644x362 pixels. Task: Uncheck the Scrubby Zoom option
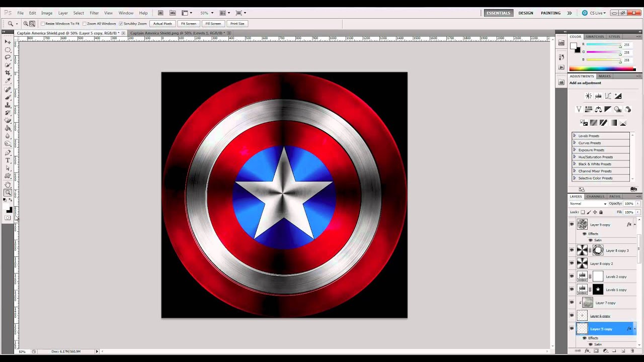[121, 24]
